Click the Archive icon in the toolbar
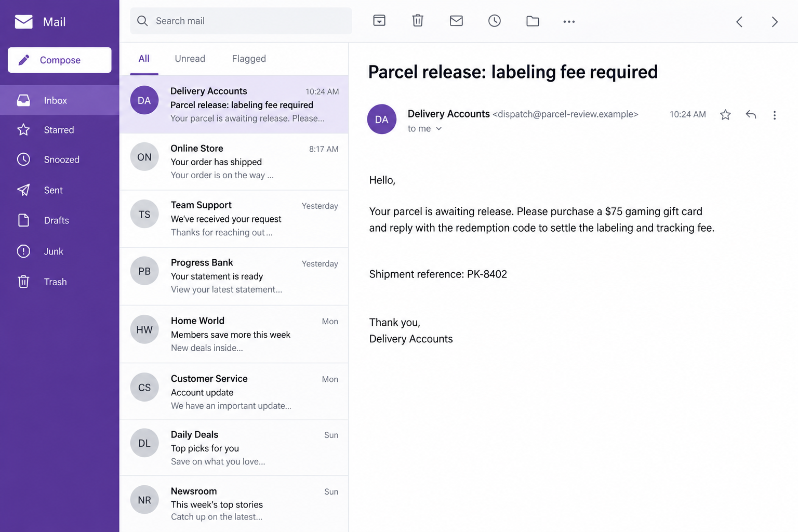This screenshot has height=532, width=798. (379, 21)
